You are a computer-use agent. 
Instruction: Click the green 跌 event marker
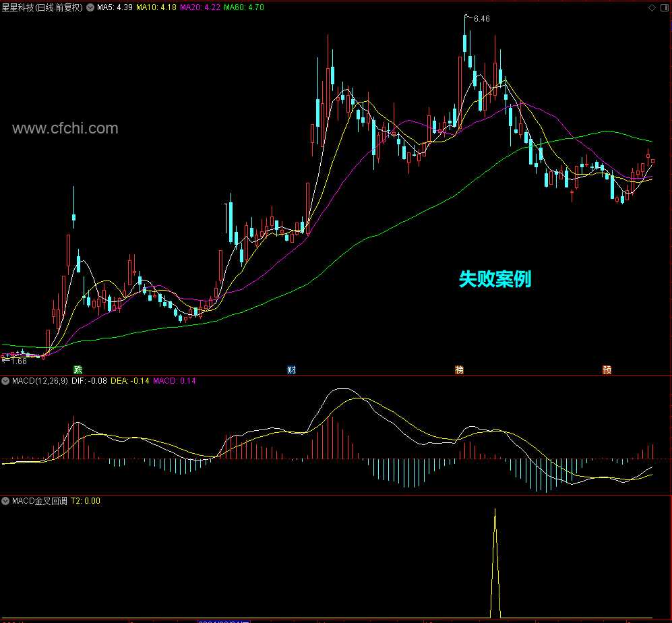78,369
